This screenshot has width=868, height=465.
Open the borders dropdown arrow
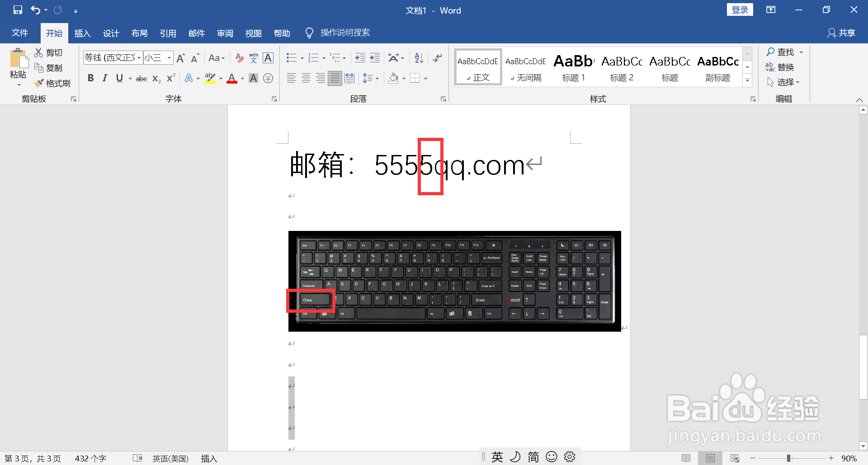pyautogui.click(x=425, y=78)
